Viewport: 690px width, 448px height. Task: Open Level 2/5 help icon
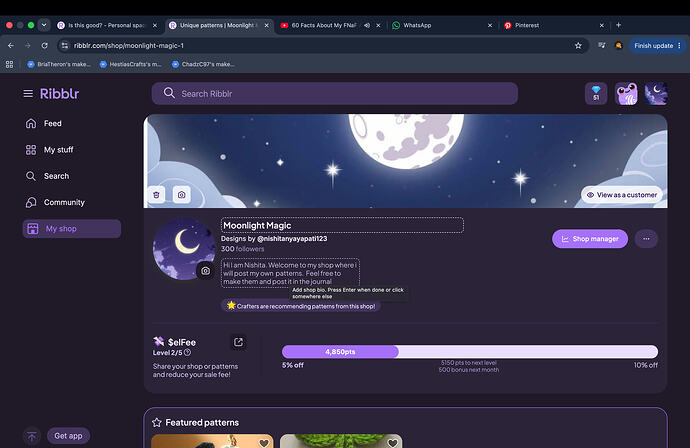[187, 353]
